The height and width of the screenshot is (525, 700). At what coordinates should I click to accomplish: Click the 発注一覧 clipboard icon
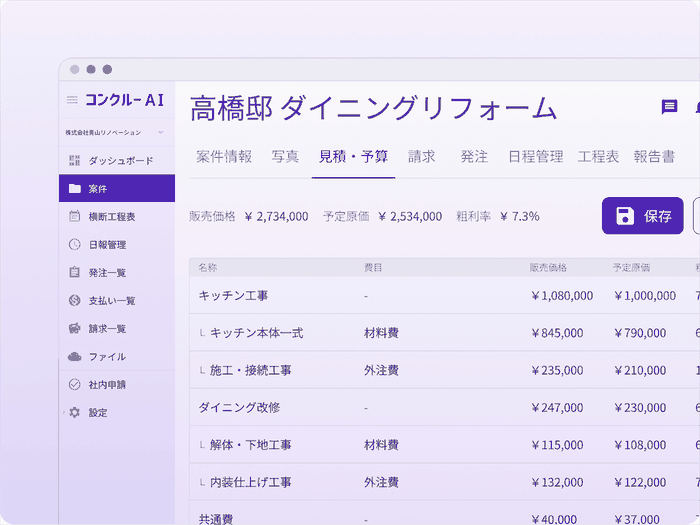coord(74,272)
